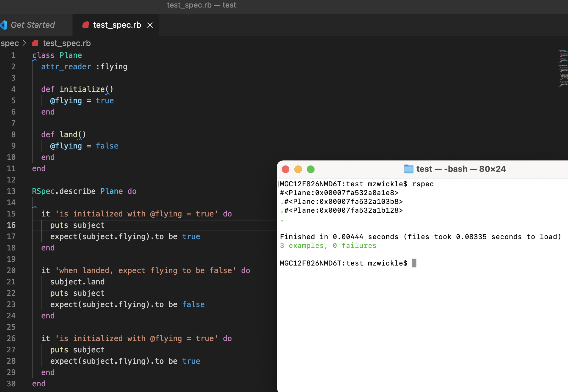Open the spec breadcrumb dropdown
This screenshot has width=568, height=392.
pos(9,43)
